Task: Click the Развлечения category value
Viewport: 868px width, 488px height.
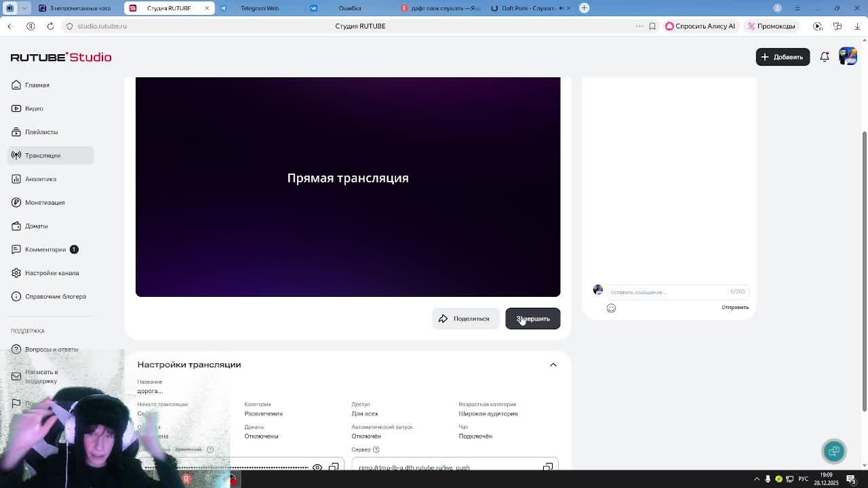Action: click(263, 413)
